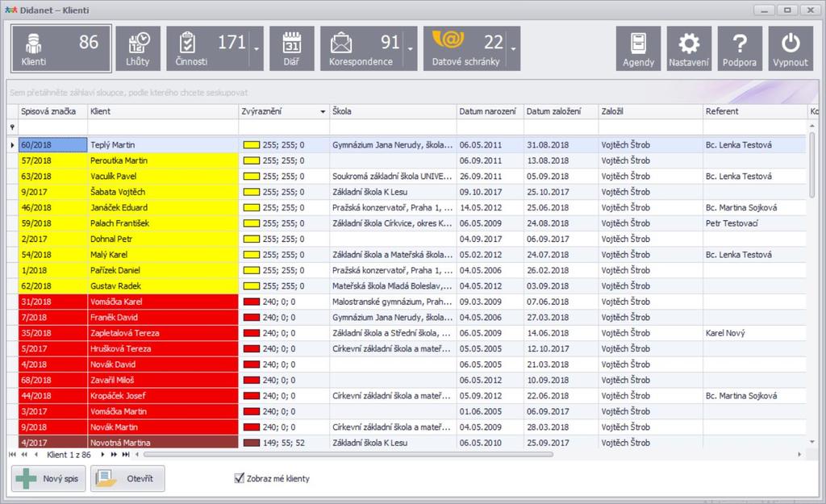Open Nastavení settings gear tile

point(689,48)
